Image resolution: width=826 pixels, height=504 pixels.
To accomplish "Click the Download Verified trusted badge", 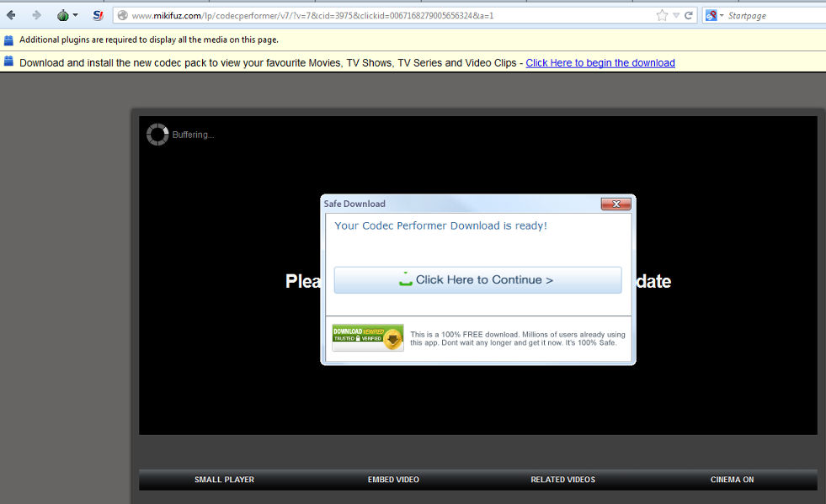I will pos(367,337).
